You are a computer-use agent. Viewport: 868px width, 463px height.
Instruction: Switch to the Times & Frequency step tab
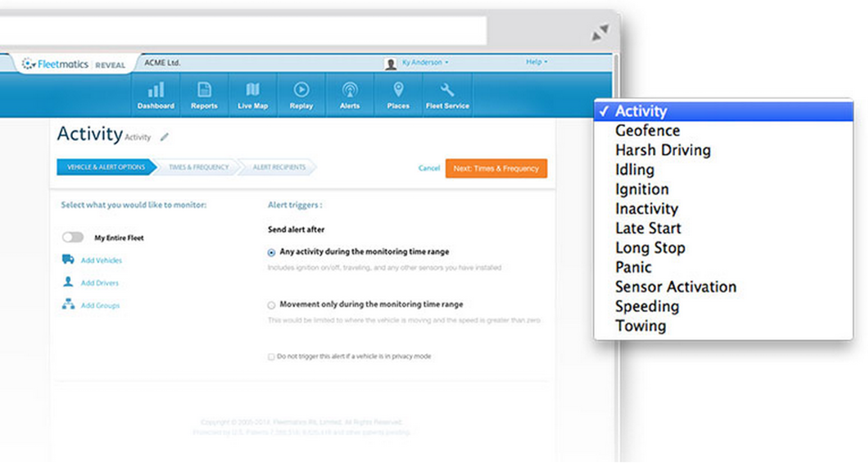pyautogui.click(x=198, y=167)
